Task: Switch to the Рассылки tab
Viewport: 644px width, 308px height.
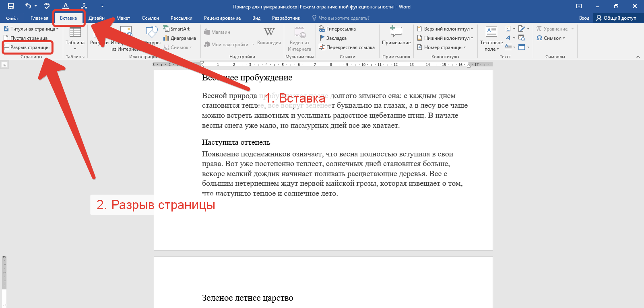Action: [x=182, y=18]
